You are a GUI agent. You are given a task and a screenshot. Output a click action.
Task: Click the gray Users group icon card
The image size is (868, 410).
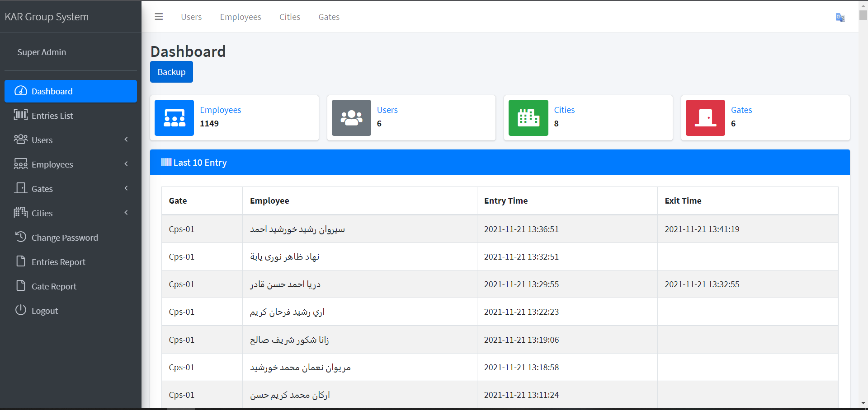tap(351, 118)
